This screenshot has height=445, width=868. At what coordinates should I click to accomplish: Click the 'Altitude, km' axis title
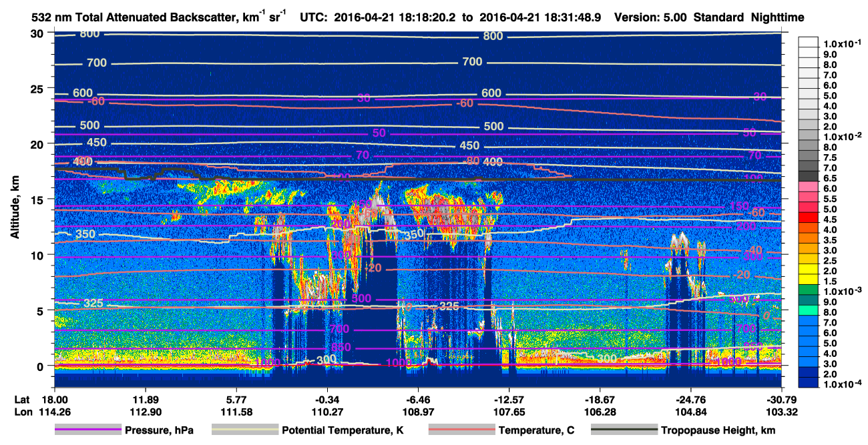15,209
